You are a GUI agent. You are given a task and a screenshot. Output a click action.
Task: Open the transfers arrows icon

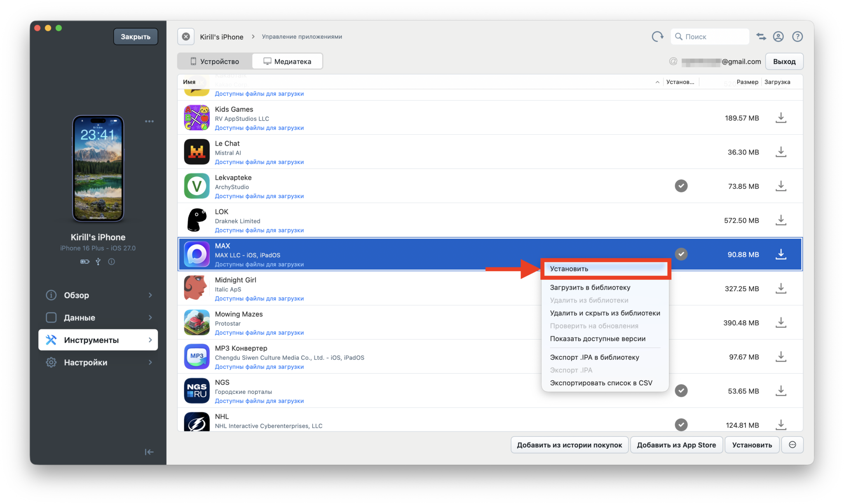761,37
